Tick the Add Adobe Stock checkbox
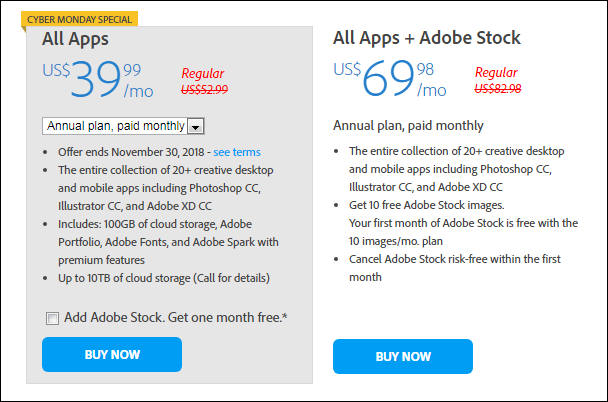The height and width of the screenshot is (402, 608). point(52,318)
